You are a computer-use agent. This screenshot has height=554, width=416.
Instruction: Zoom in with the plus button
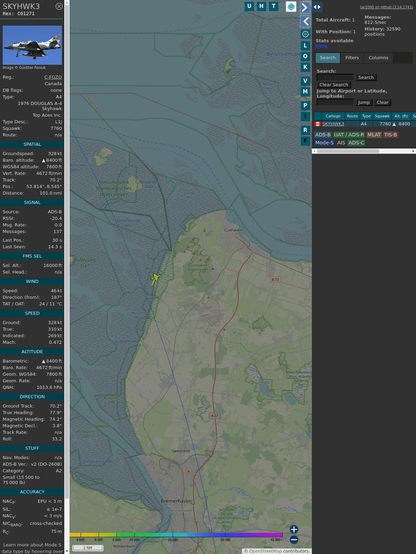click(x=294, y=529)
